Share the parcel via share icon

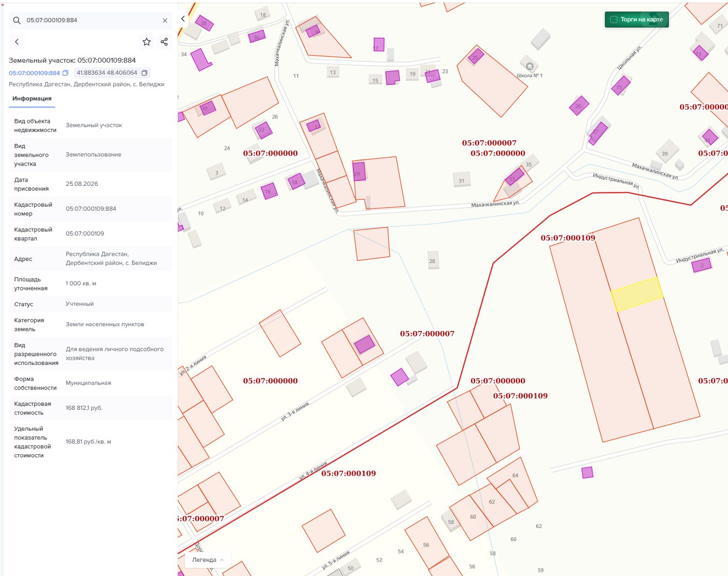pos(164,42)
